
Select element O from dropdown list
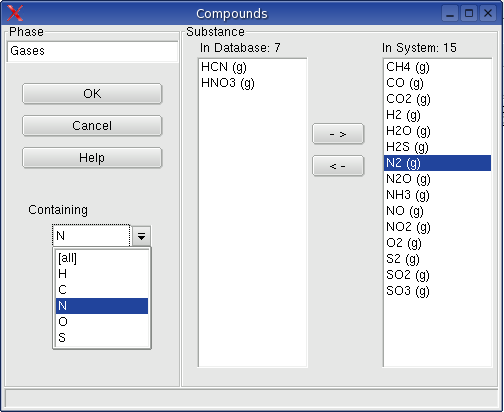click(102, 322)
